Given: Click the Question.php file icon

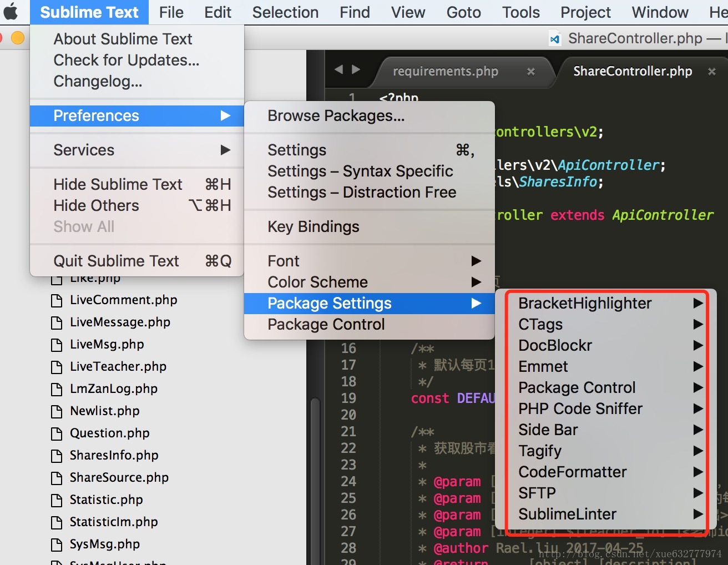Looking at the screenshot, I should (x=57, y=433).
